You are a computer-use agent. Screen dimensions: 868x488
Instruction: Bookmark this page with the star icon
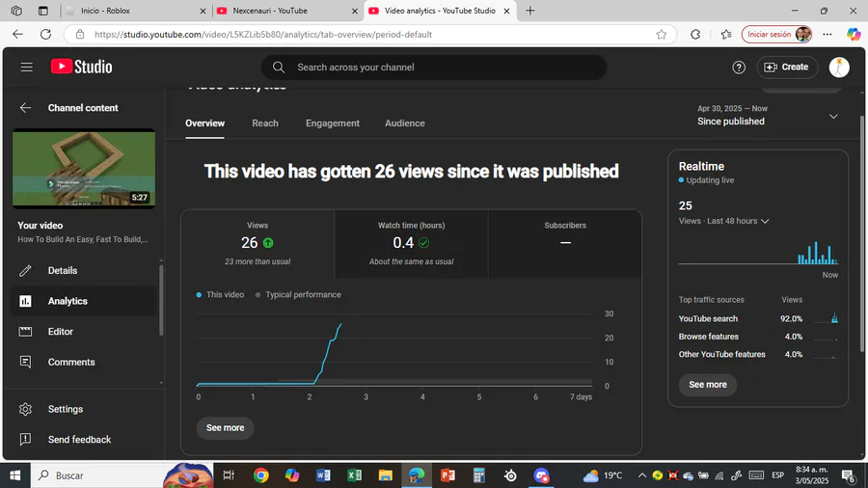(x=661, y=35)
